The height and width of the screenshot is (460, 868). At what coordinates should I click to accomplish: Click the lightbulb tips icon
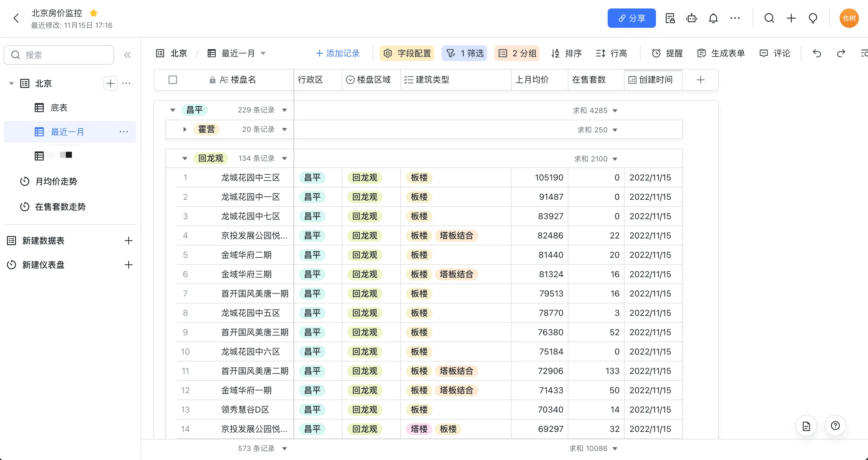tap(813, 18)
